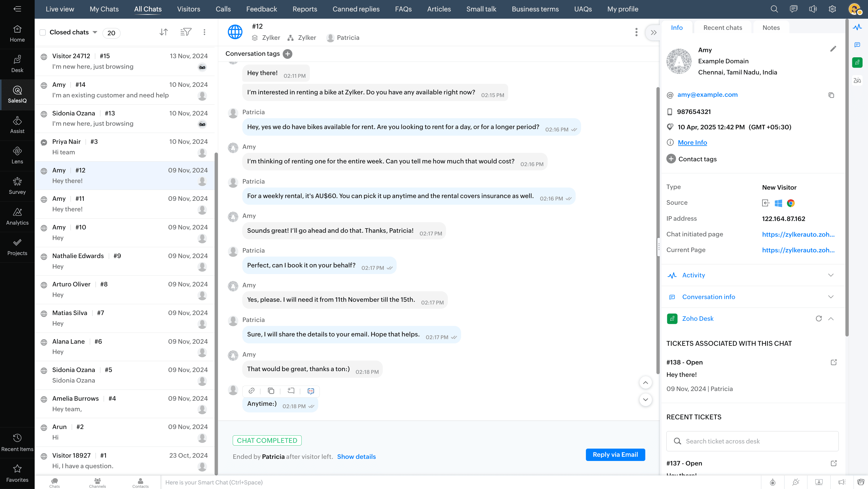Check the select-all closed chats checkbox
The width and height of the screenshot is (868, 489).
click(x=43, y=32)
